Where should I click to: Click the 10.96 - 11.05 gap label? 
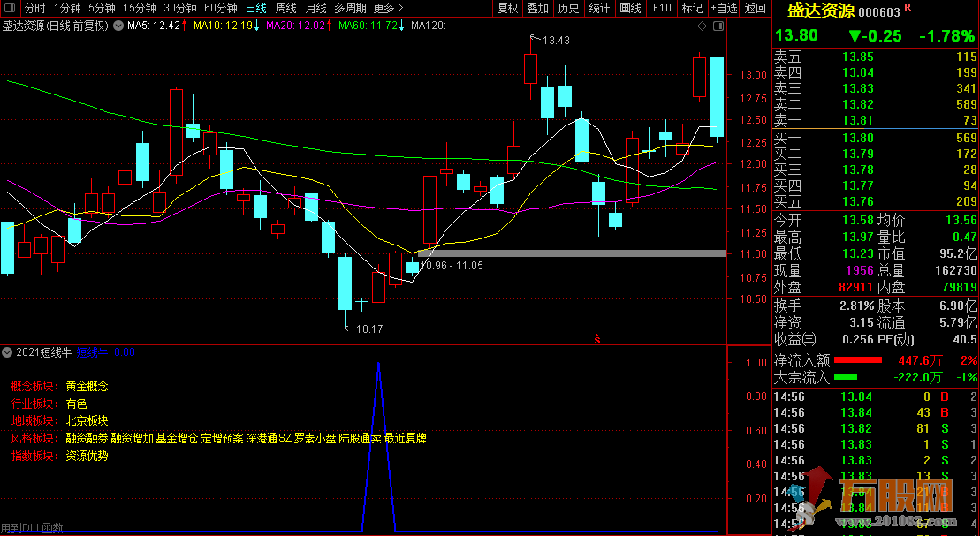452,266
